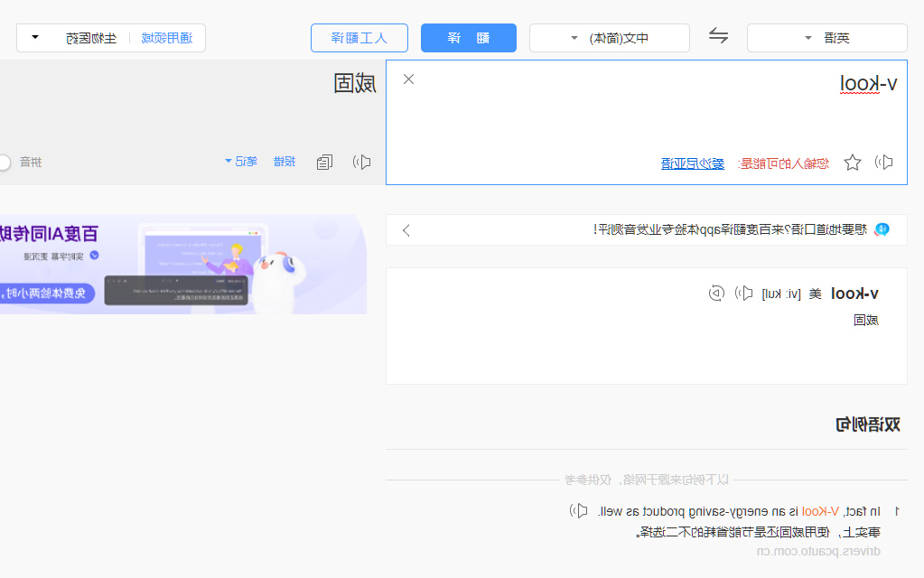
Task: Click the chevron on the app promo bar
Action: click(406, 229)
